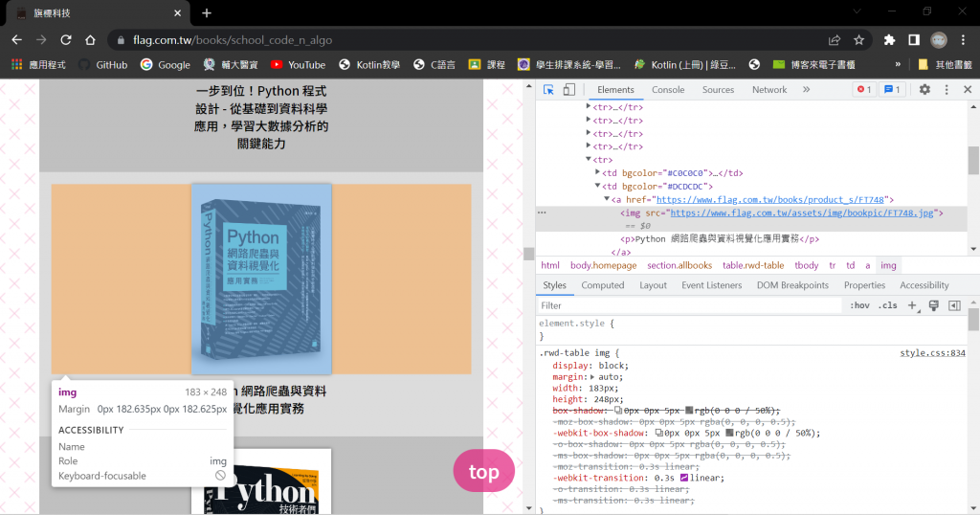The image size is (980, 515).
Task: Switch to the Sources tab
Action: coord(718,90)
